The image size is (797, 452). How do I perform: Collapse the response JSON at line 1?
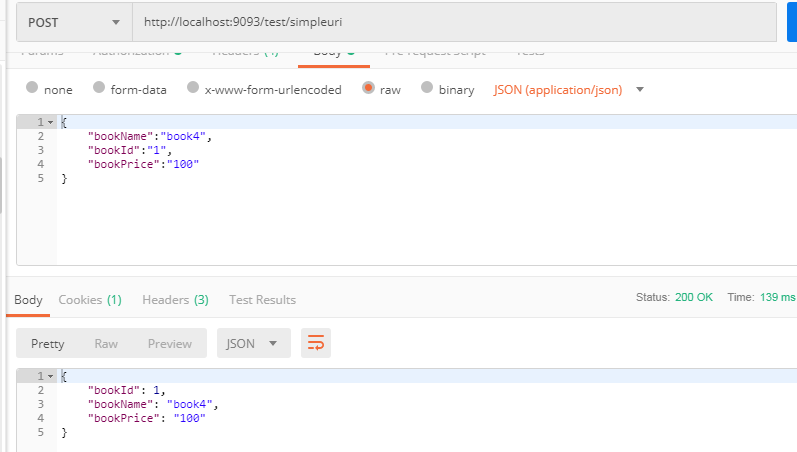click(50, 376)
